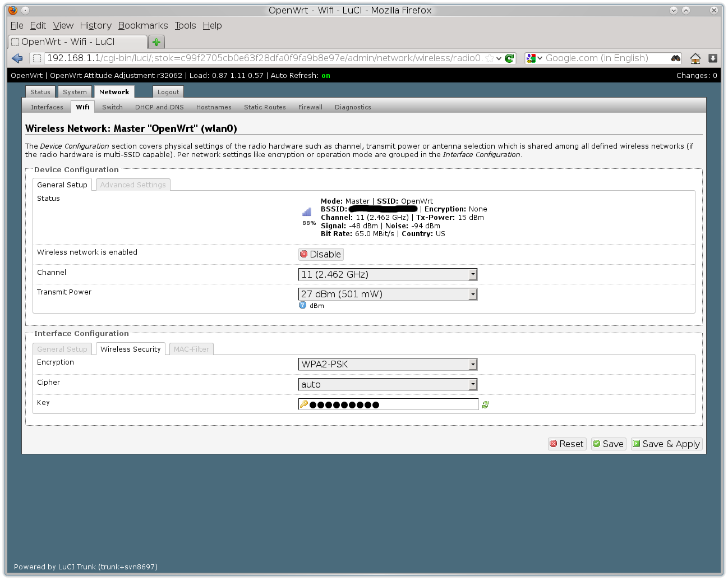This screenshot has width=728, height=580.
Task: Click the Save button
Action: pos(609,444)
